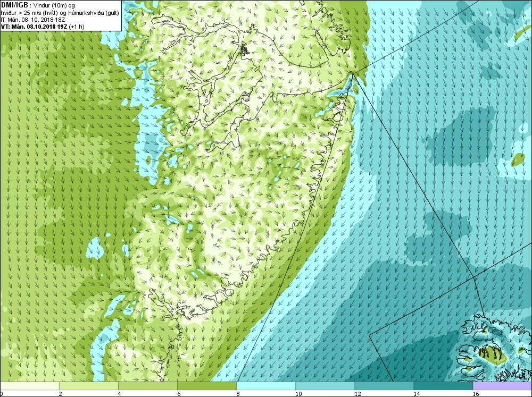Click the legend scale label '14'
532x397 pixels.
coord(417,394)
